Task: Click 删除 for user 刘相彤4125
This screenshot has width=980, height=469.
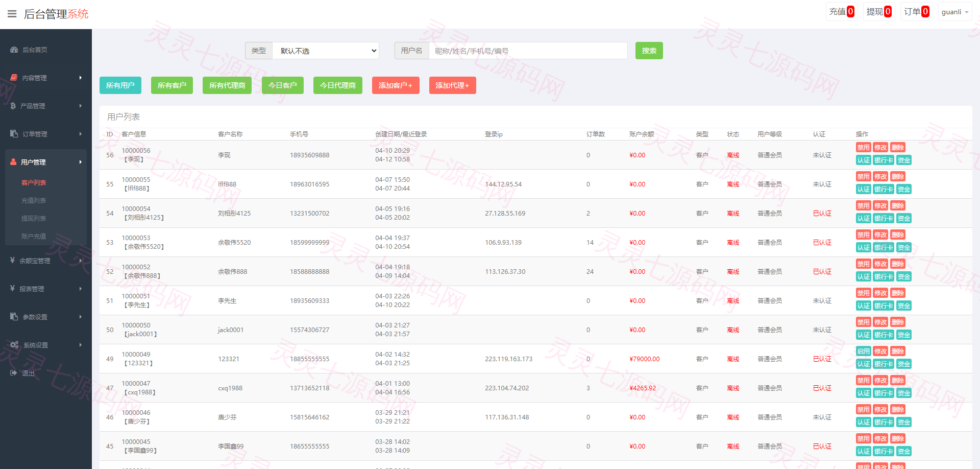Action: 898,205
